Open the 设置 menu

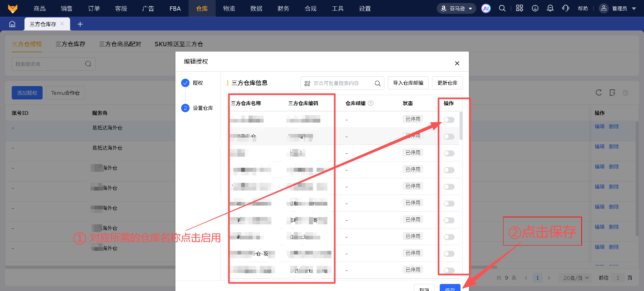click(365, 8)
